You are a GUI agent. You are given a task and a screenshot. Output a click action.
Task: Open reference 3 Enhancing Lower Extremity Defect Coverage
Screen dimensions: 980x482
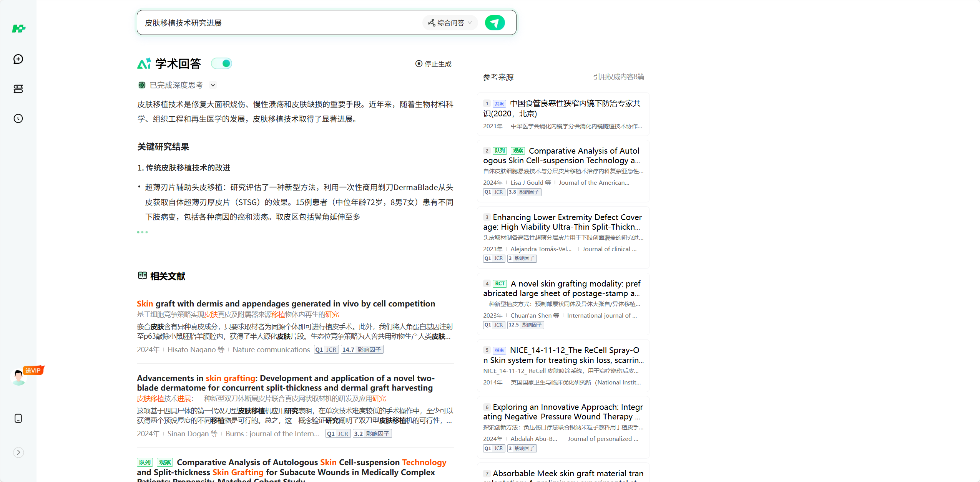click(563, 222)
